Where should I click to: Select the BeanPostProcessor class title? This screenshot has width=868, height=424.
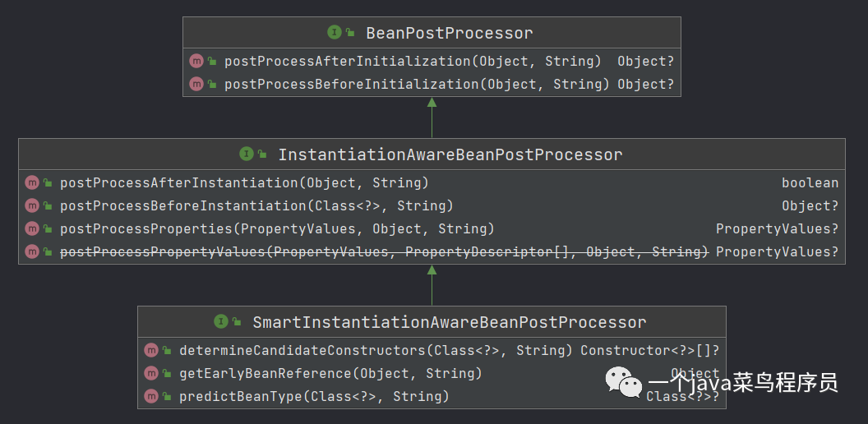coord(450,33)
